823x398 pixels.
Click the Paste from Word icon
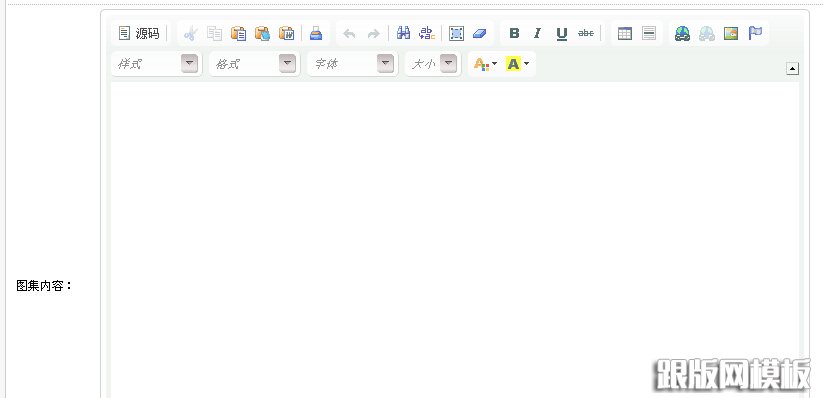click(x=286, y=34)
